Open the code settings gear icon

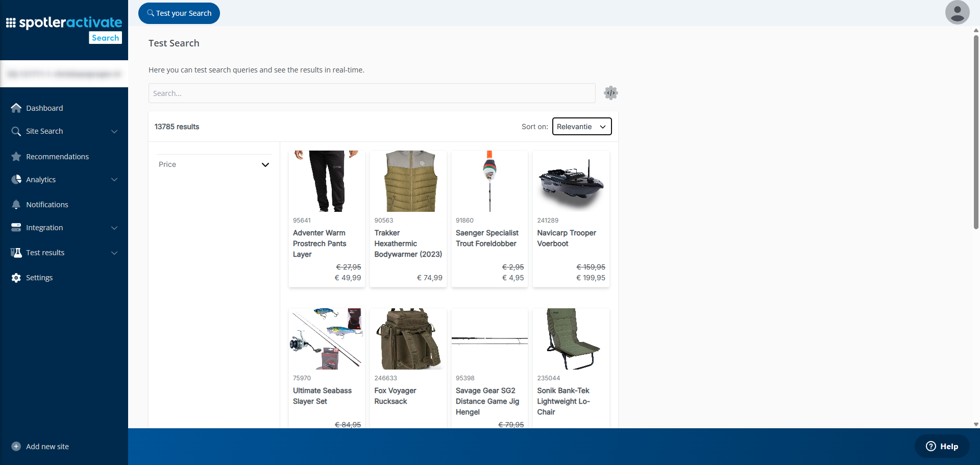(611, 93)
